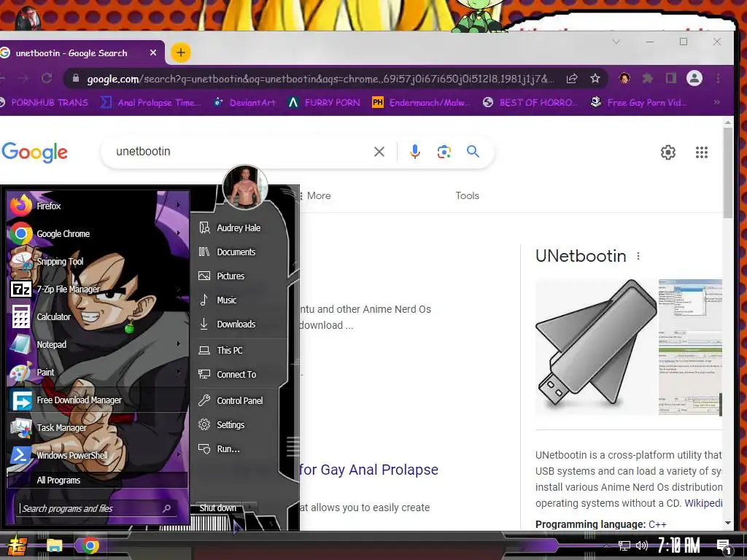Reload the current page
This screenshot has width=747, height=560.
47,78
